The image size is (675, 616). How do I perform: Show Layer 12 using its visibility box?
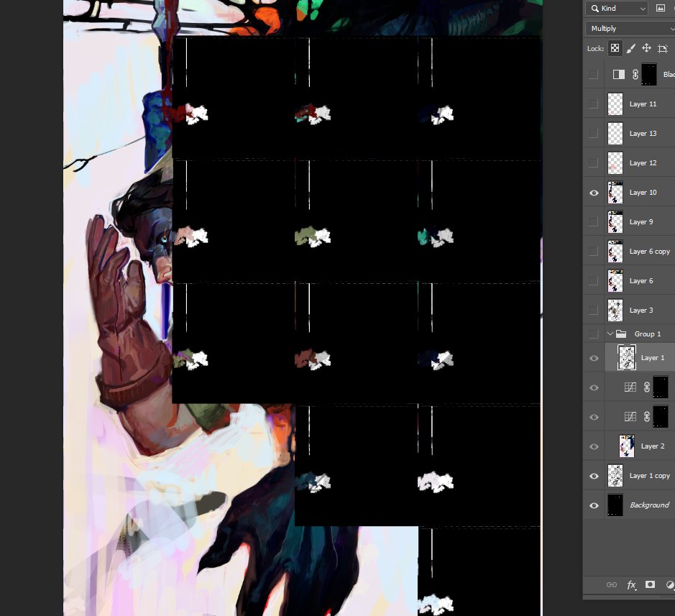(x=594, y=162)
